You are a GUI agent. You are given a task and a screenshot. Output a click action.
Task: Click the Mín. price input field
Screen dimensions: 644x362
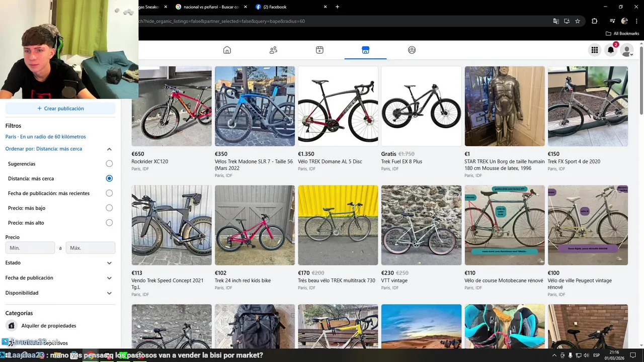tap(30, 248)
